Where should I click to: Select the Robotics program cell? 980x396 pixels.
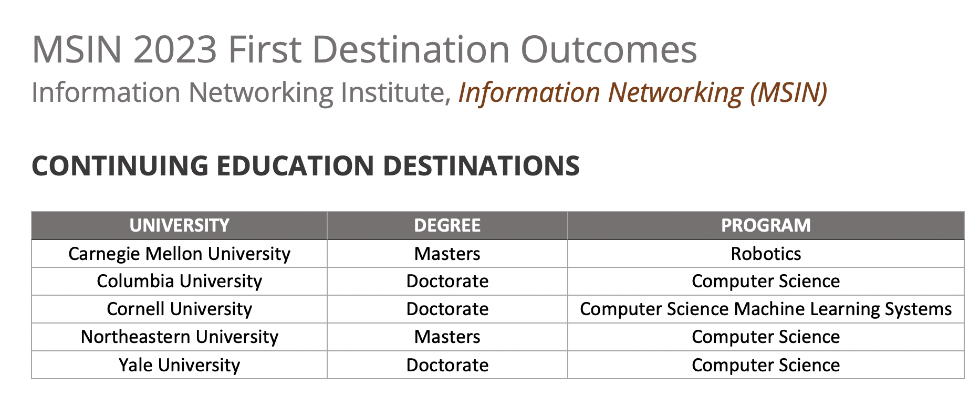click(x=765, y=254)
